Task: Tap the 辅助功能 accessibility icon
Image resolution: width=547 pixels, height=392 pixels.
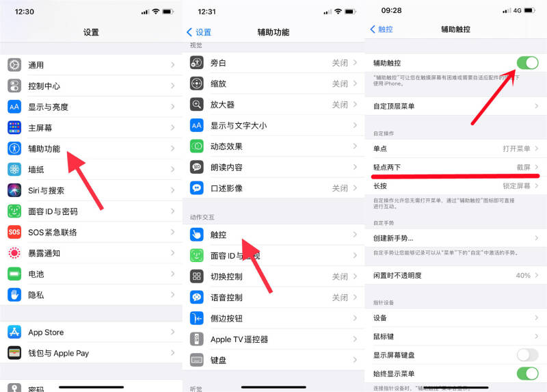Action: click(14, 148)
